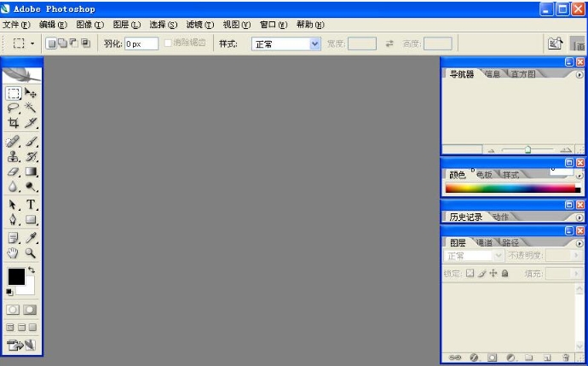588x366 pixels.
Task: Switch to Quick Mask mode
Action: tap(31, 310)
